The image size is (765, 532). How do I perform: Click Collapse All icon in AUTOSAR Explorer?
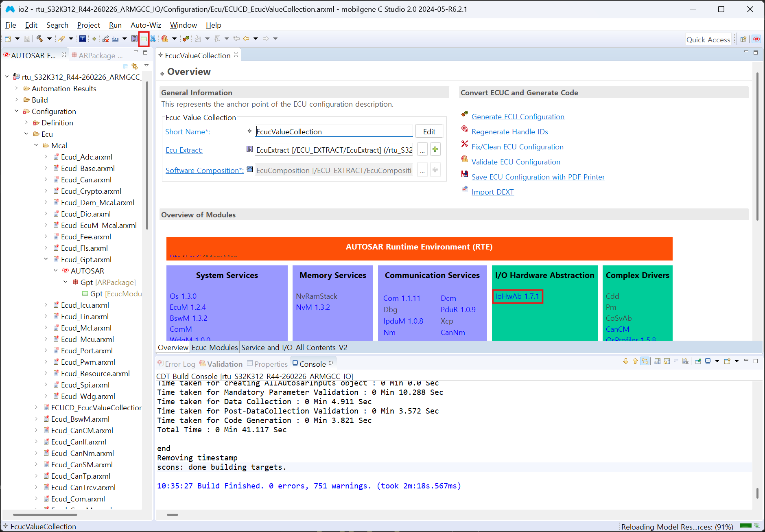pyautogui.click(x=125, y=66)
